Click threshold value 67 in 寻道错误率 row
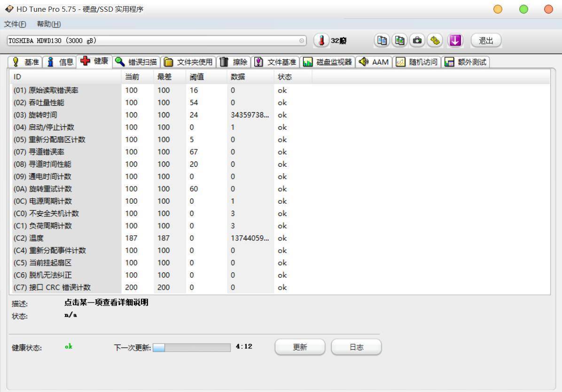This screenshot has height=392, width=562. tap(194, 152)
